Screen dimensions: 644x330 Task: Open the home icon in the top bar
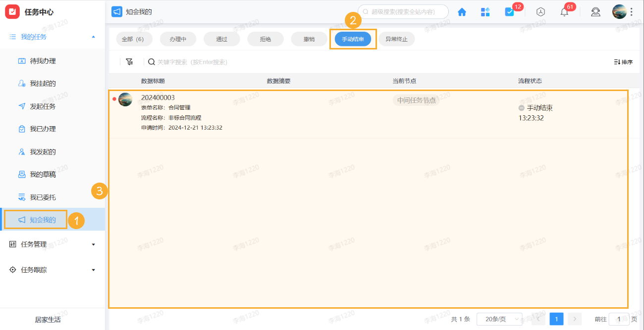click(462, 11)
